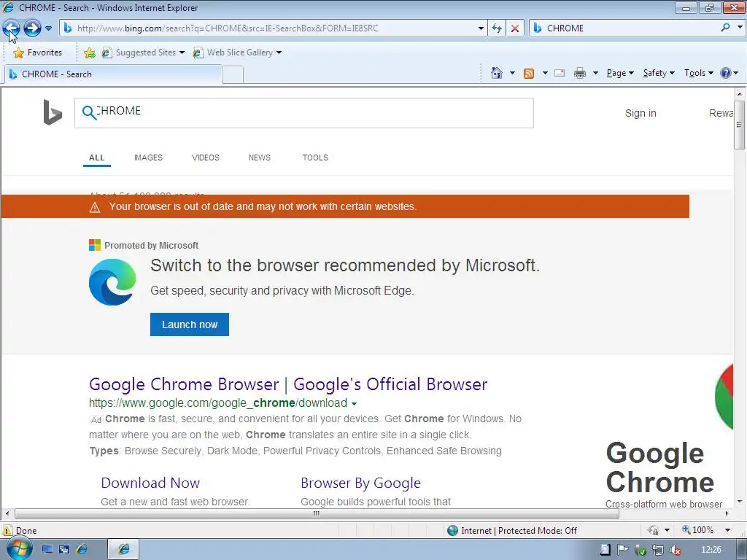Screen dimensions: 747x560
Task: Open Google Chrome Browser result link
Action: pyautogui.click(x=287, y=384)
